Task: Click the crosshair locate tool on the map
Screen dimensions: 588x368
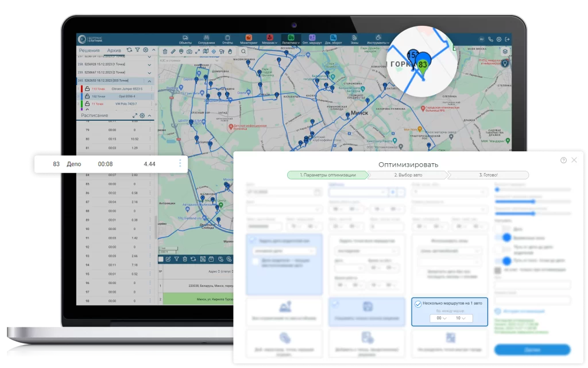Action: point(214,51)
